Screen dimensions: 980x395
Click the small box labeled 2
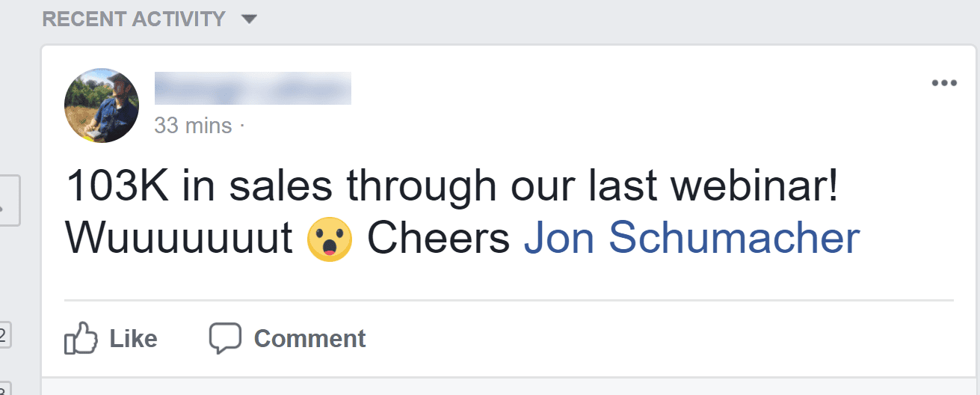(3, 337)
